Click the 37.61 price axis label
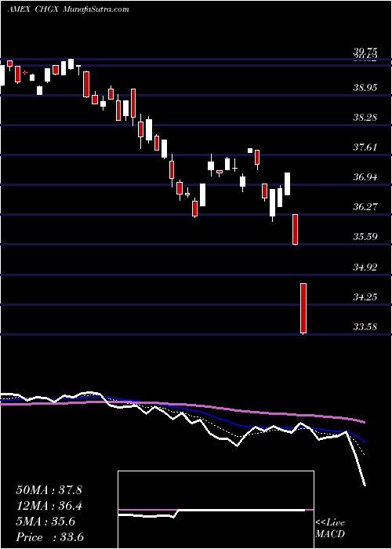The image size is (392, 549). tap(365, 147)
